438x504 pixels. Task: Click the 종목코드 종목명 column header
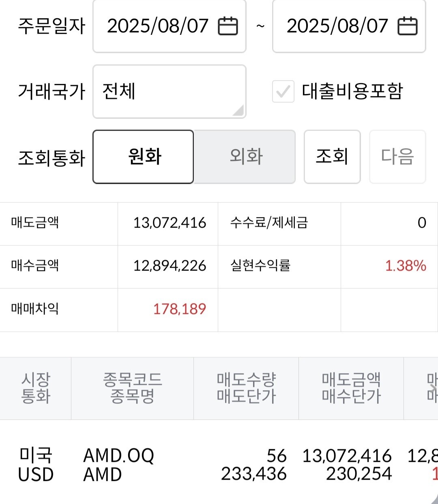[133, 389]
